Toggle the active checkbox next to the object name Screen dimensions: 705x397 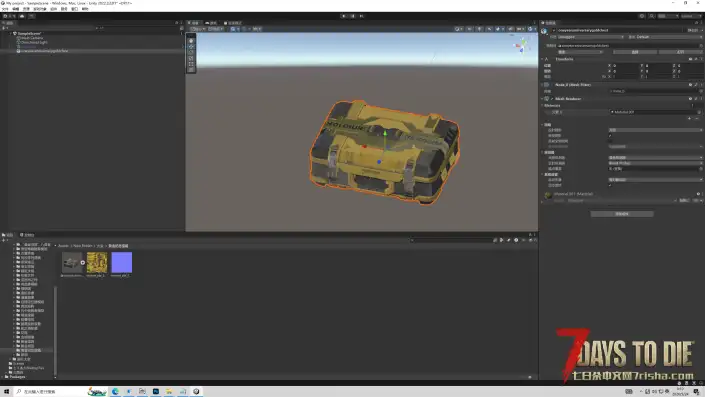553,31
